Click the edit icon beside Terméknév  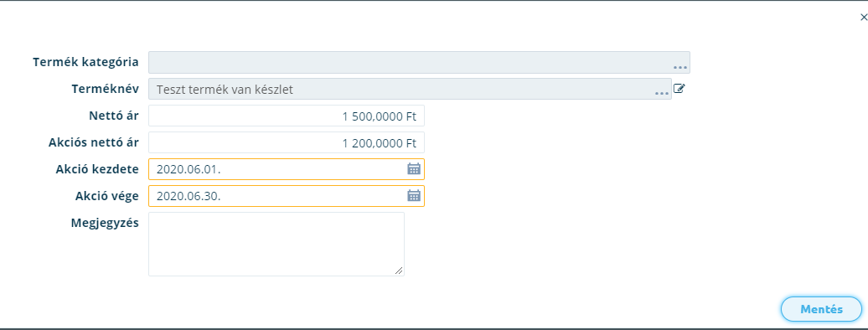coord(679,87)
